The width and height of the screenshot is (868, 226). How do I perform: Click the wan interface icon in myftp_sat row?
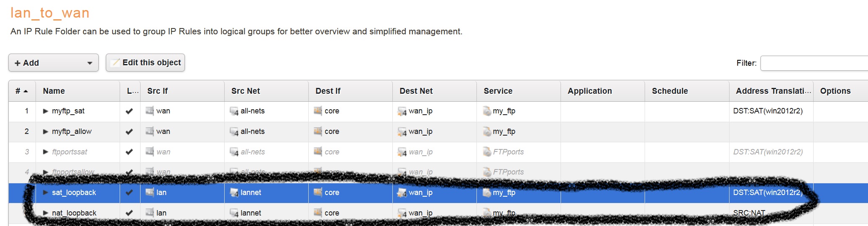pos(150,111)
